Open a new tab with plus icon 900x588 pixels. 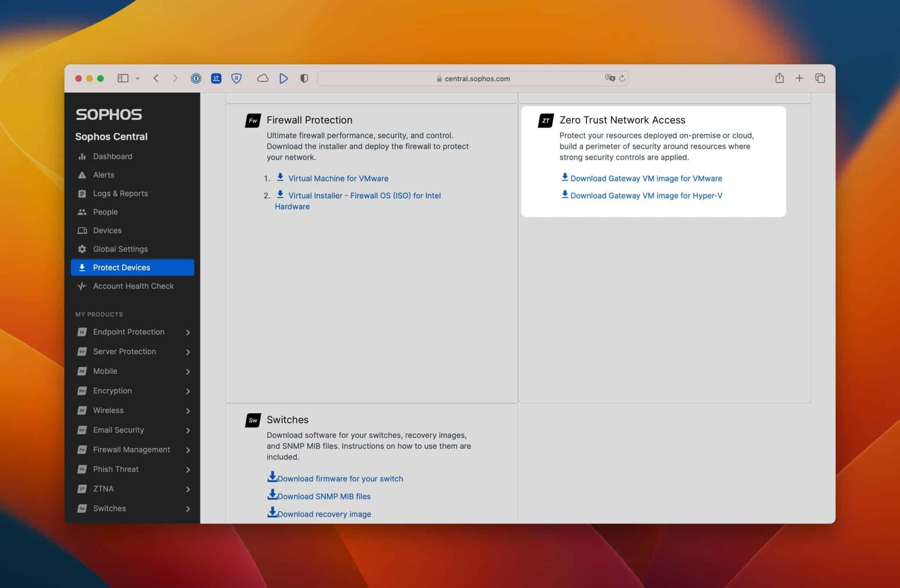pos(799,78)
